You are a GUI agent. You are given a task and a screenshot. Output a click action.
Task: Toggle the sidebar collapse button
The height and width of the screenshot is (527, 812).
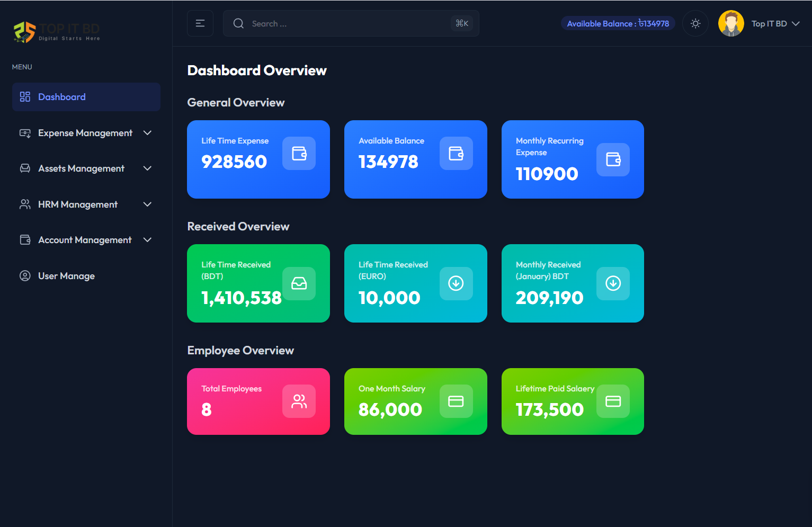200,23
